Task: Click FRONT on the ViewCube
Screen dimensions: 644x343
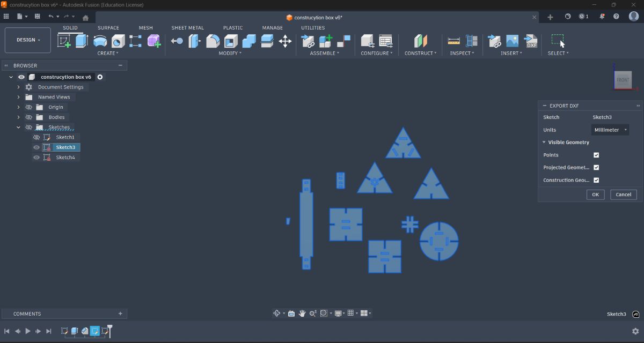Action: (x=623, y=79)
